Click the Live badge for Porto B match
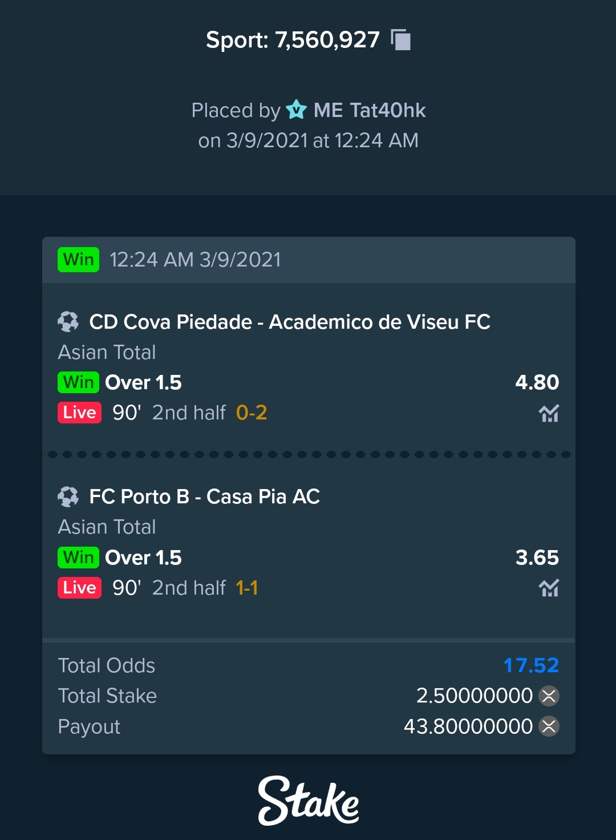 click(x=79, y=587)
